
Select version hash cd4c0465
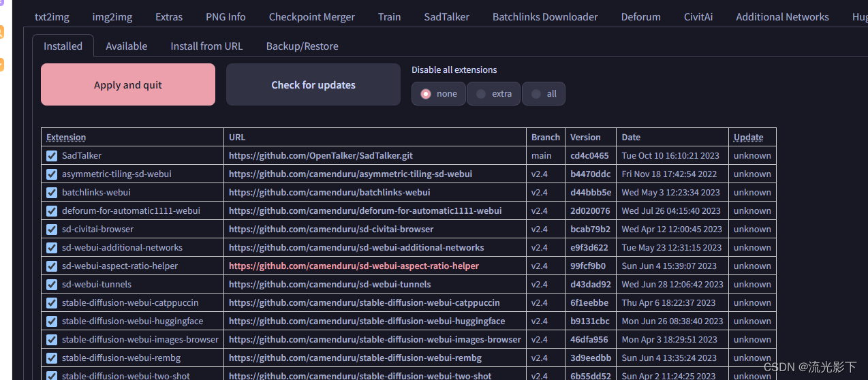pos(590,156)
